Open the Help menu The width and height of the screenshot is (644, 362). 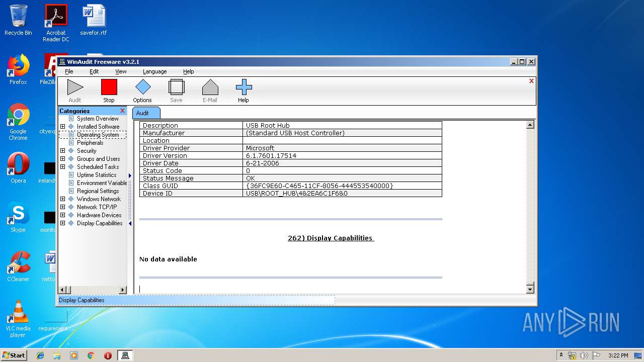point(189,71)
